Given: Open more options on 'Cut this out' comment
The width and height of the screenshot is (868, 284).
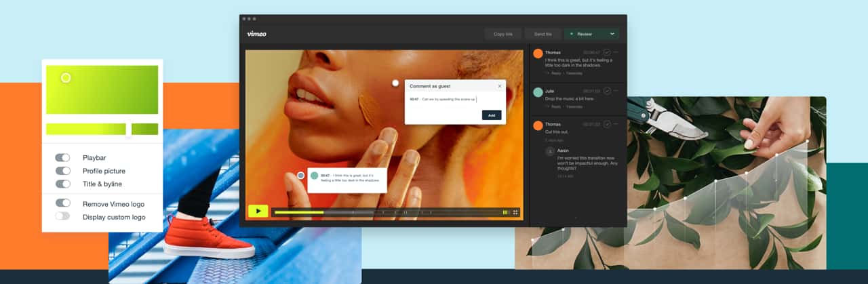Looking at the screenshot, I should click(616, 124).
